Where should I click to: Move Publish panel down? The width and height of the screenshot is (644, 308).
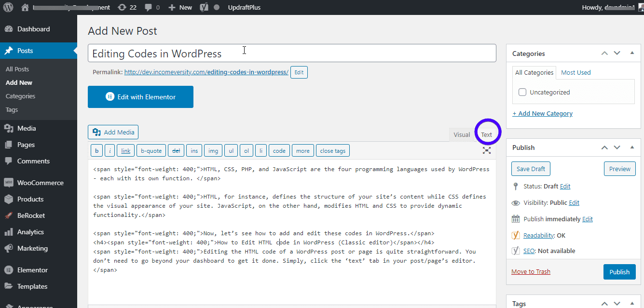coord(617,147)
